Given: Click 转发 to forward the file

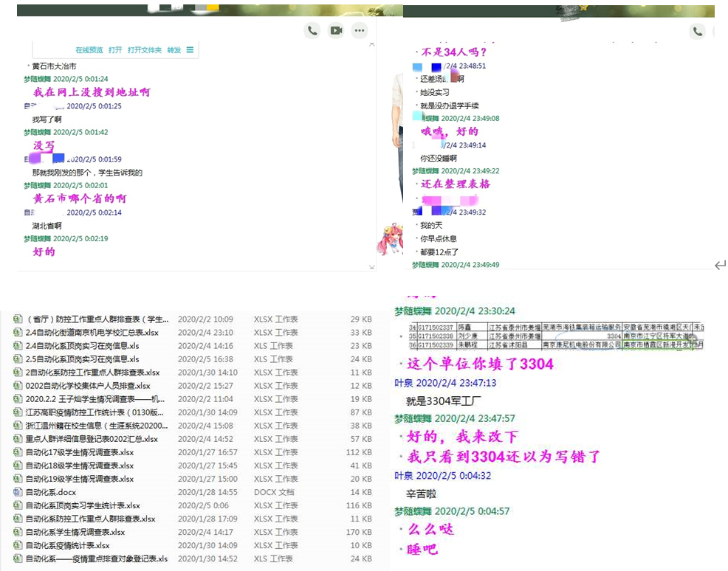Looking at the screenshot, I should coord(174,50).
